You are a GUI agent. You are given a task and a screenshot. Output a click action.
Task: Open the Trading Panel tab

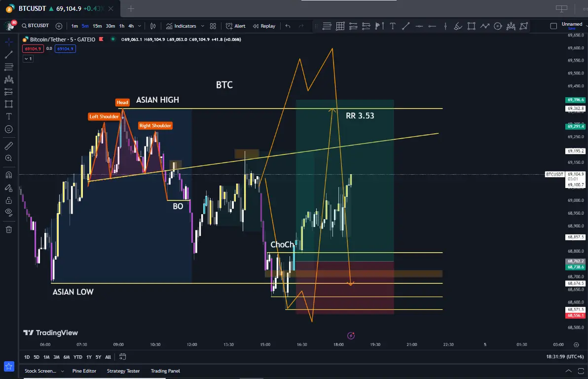(x=165, y=371)
